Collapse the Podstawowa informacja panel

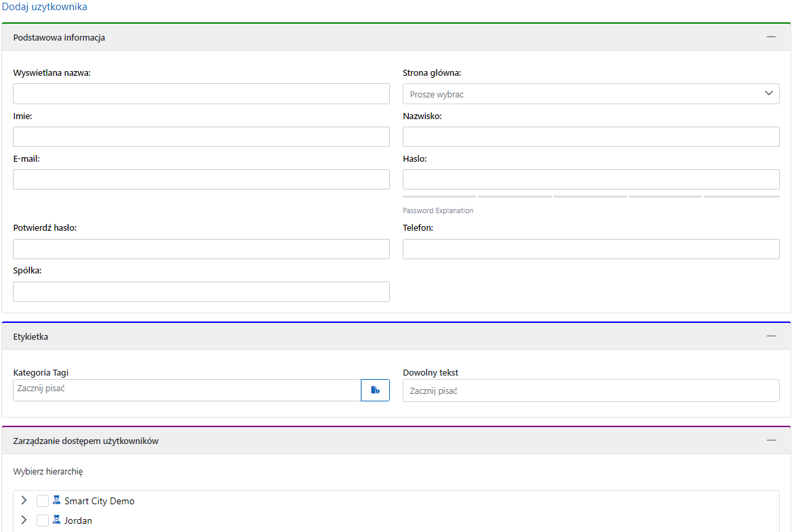click(771, 37)
